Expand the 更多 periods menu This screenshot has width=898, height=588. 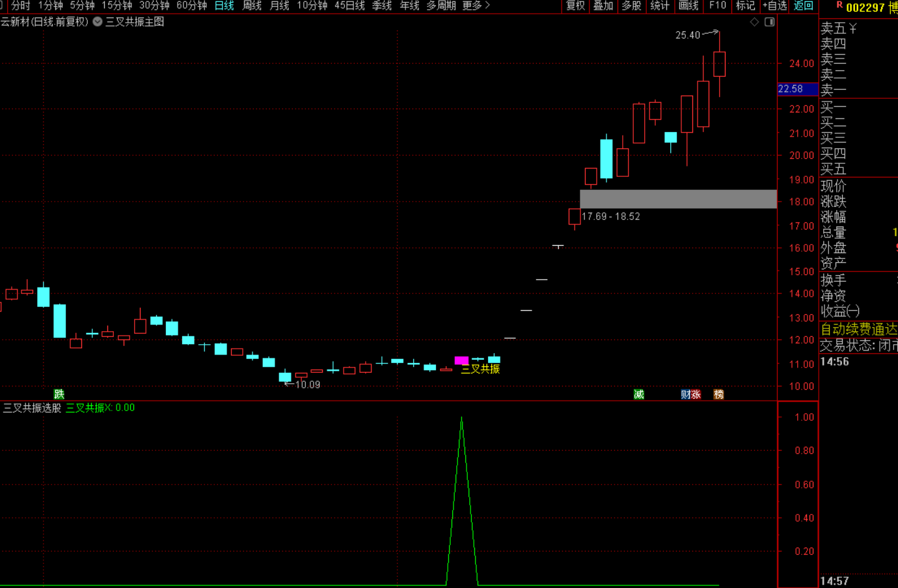click(x=476, y=6)
